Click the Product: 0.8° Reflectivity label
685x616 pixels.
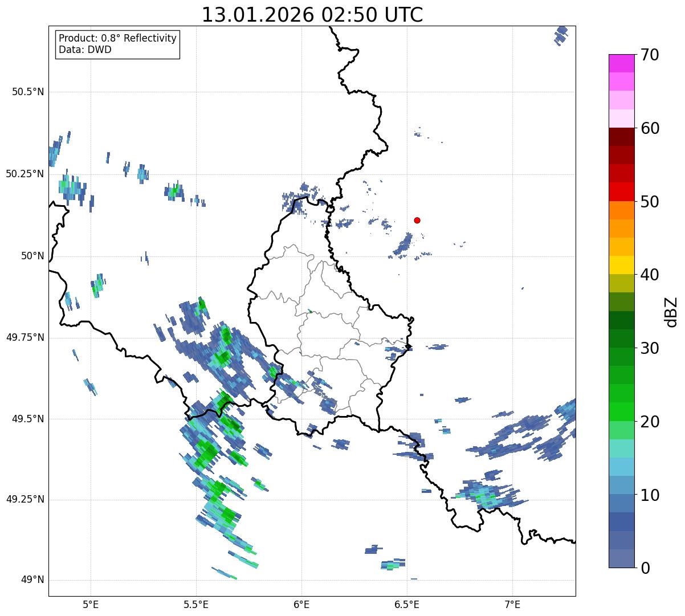pyautogui.click(x=118, y=38)
